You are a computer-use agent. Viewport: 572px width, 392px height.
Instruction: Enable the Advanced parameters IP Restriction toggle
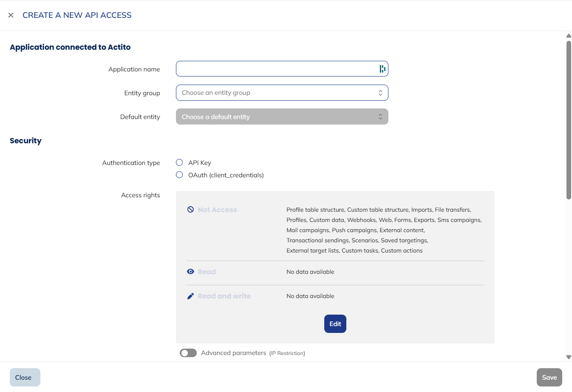[188, 353]
